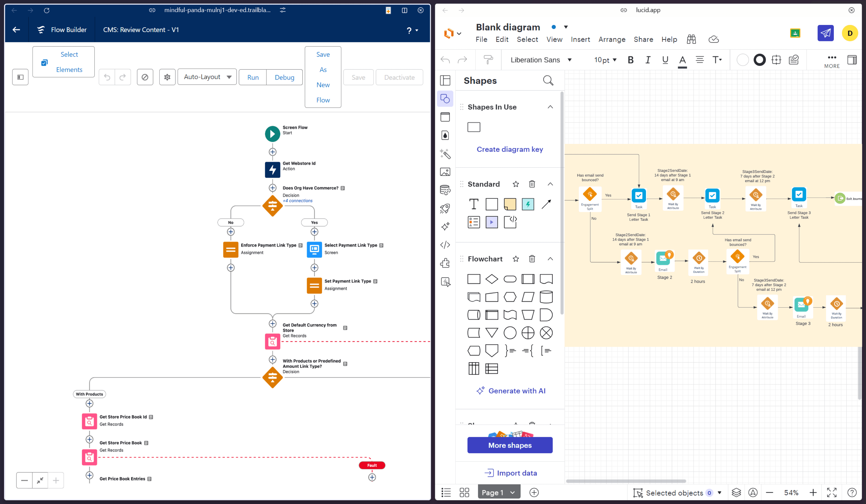Click the Run button

click(253, 77)
